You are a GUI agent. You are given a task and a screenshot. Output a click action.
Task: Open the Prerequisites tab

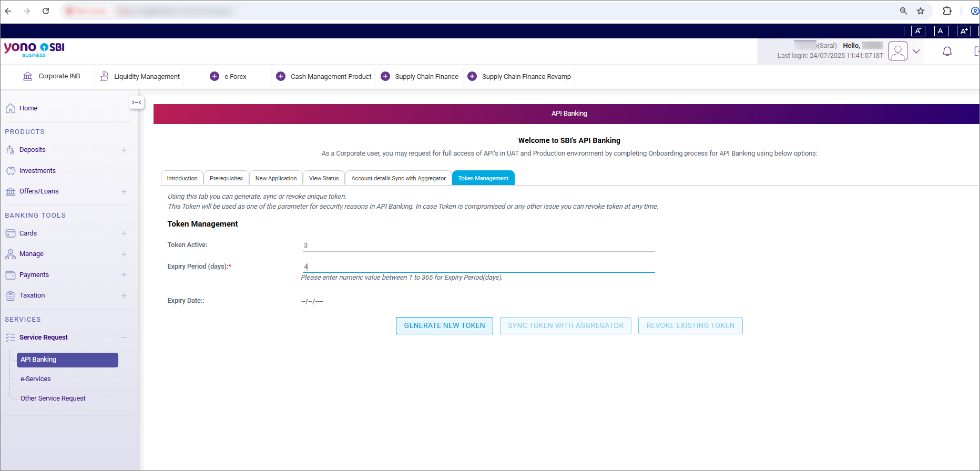point(226,178)
